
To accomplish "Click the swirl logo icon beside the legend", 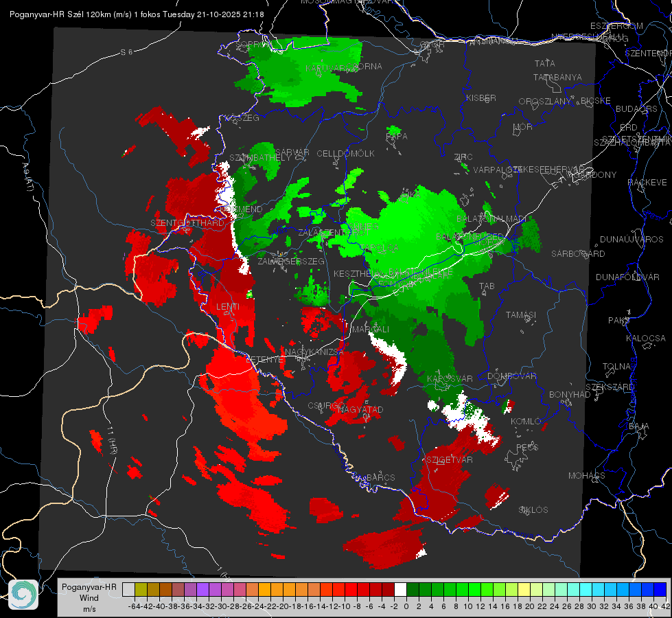I will 23,595.
